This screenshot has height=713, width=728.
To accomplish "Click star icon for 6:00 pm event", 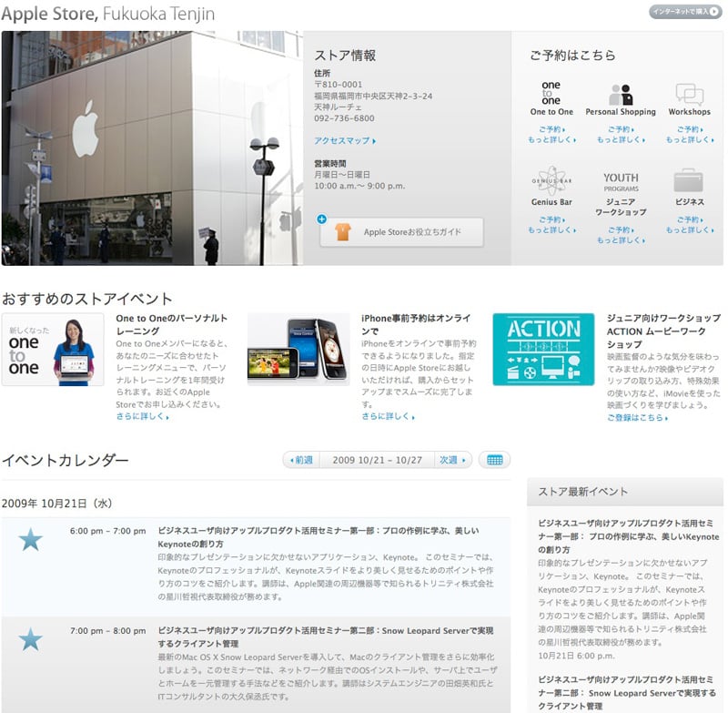I will 31,539.
